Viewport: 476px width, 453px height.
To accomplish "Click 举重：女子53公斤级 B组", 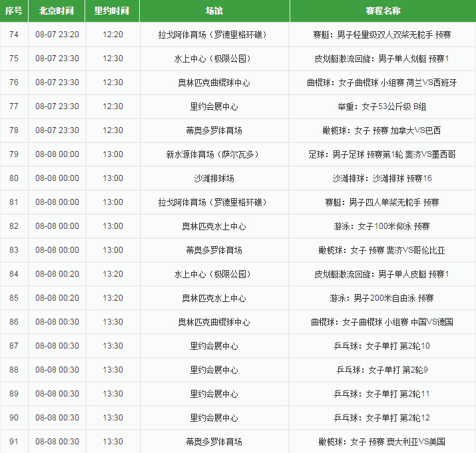I will (x=382, y=107).
